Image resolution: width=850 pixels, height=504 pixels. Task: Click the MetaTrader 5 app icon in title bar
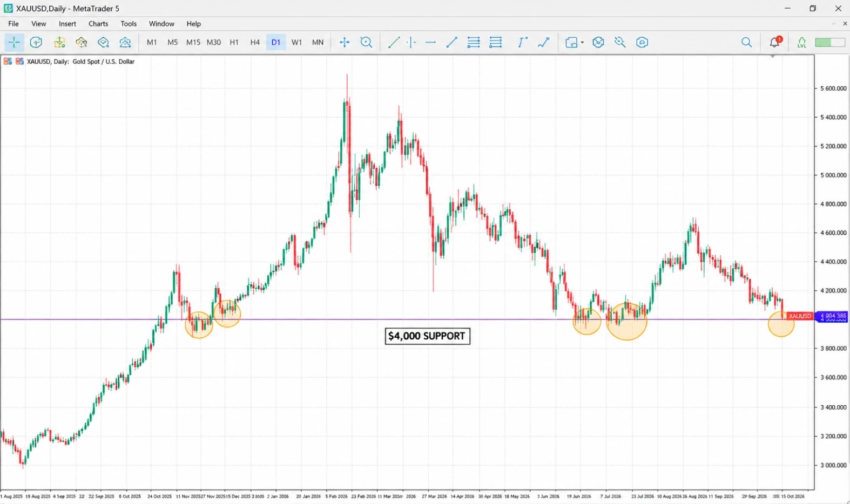[8, 8]
